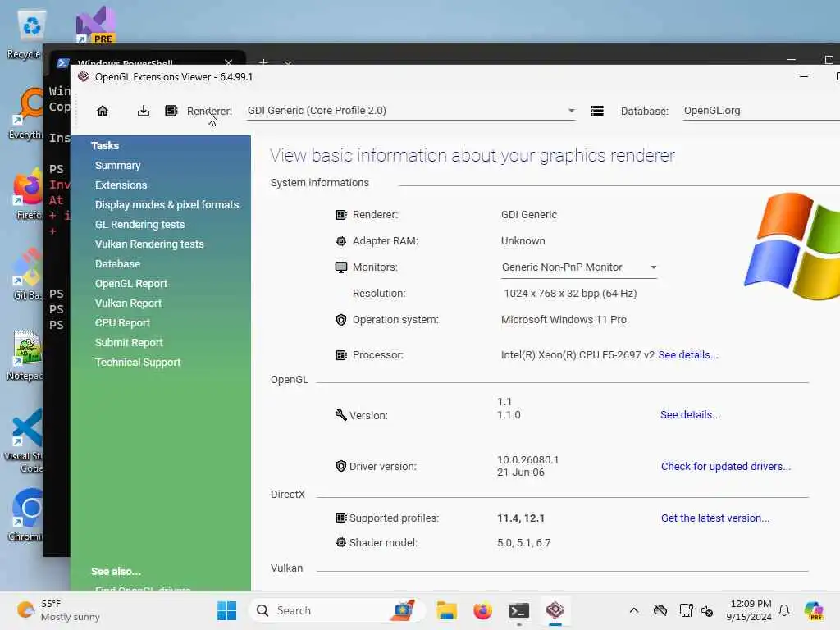Viewport: 840px width, 630px height.
Task: Open the notifications bell
Action: click(x=784, y=610)
